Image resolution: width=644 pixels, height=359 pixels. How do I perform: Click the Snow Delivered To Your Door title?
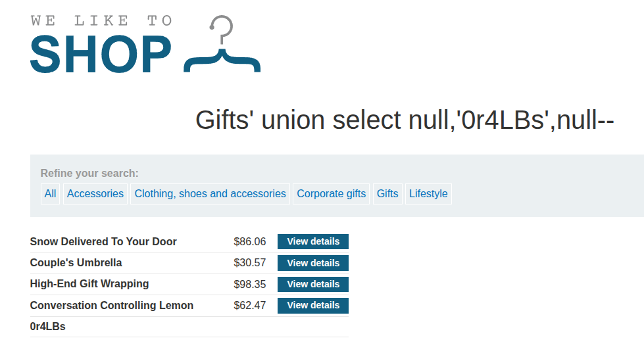103,241
